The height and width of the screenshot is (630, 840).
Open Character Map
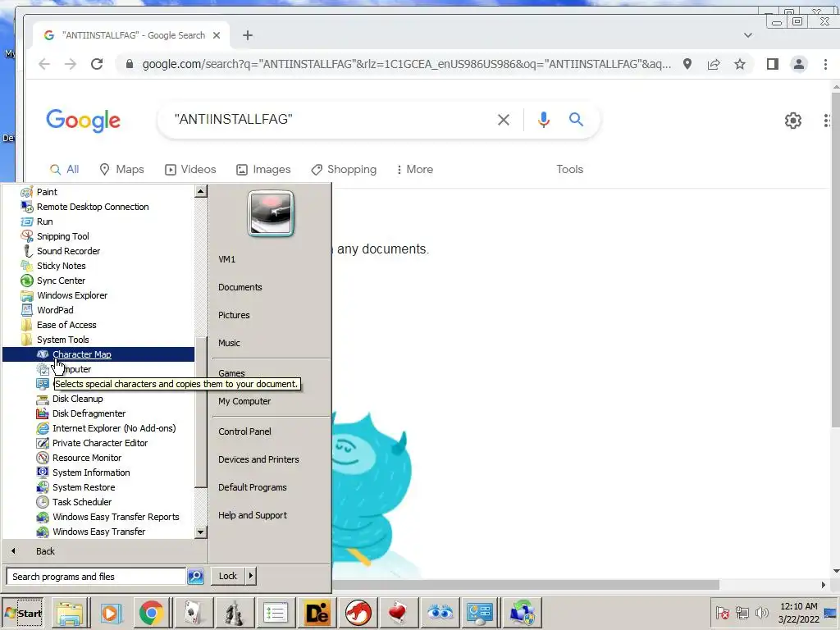[x=98, y=354]
